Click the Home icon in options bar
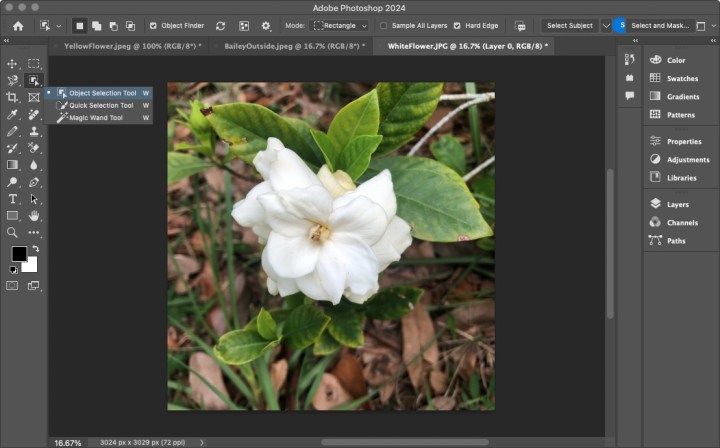 (x=18, y=25)
